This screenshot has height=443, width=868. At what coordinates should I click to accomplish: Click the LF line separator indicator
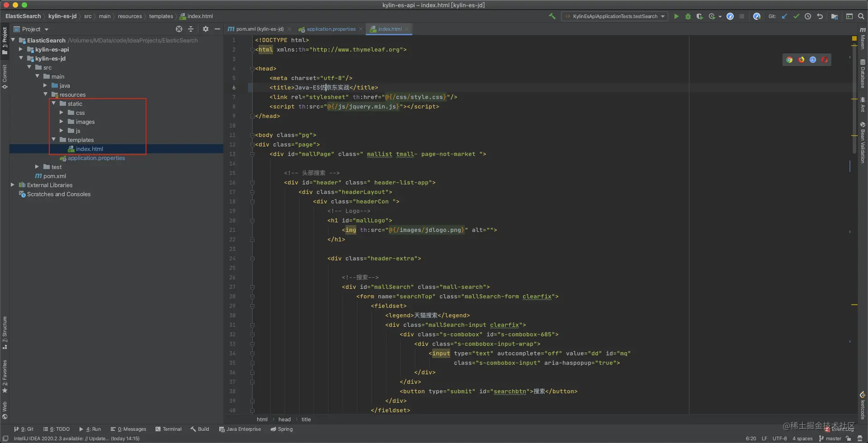coord(764,438)
